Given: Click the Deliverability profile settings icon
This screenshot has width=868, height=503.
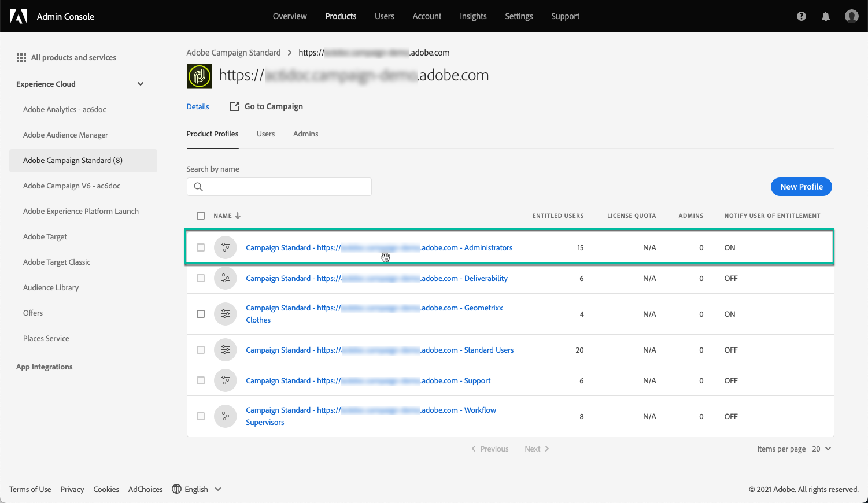Looking at the screenshot, I should tap(226, 278).
